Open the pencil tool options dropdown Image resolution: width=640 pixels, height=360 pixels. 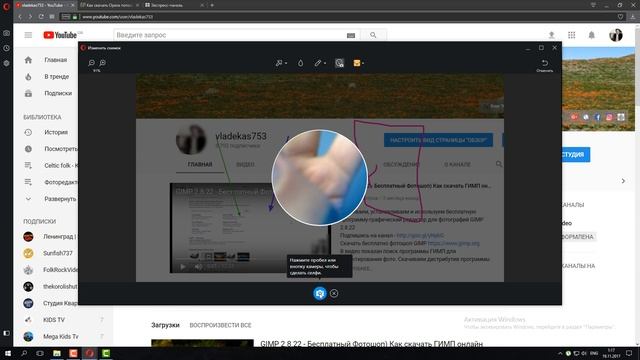(x=325, y=63)
